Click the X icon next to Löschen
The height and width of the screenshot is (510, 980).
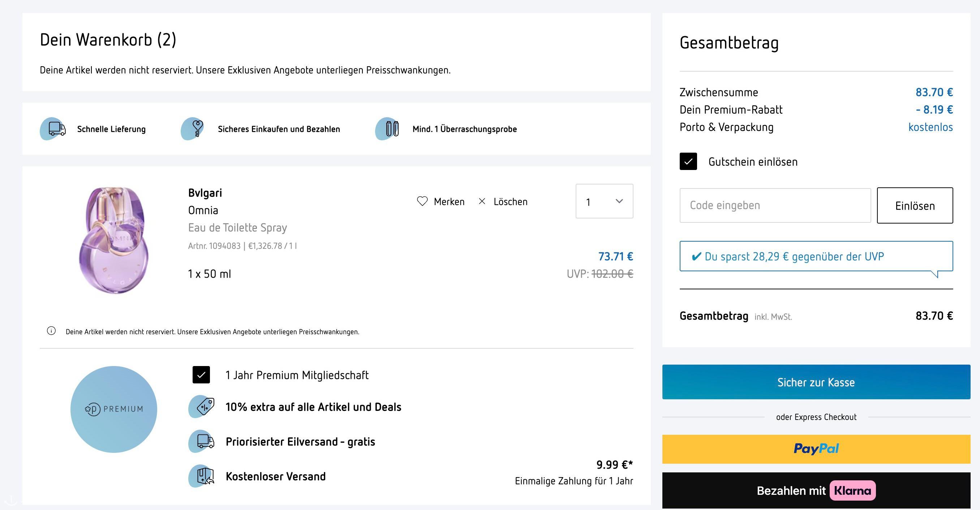[x=482, y=201]
